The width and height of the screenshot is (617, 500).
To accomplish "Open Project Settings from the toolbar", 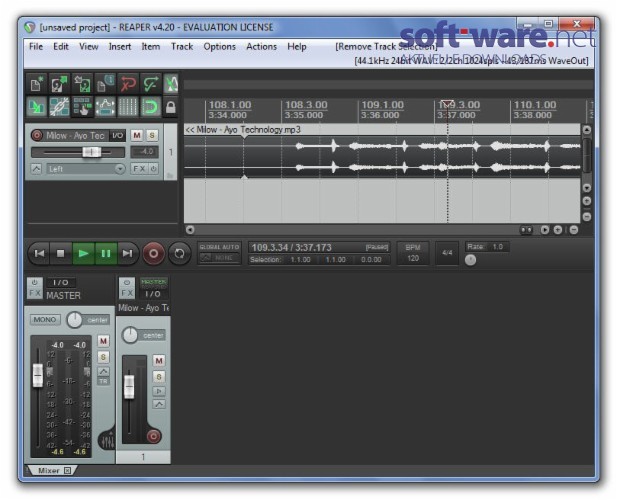I will pos(105,84).
